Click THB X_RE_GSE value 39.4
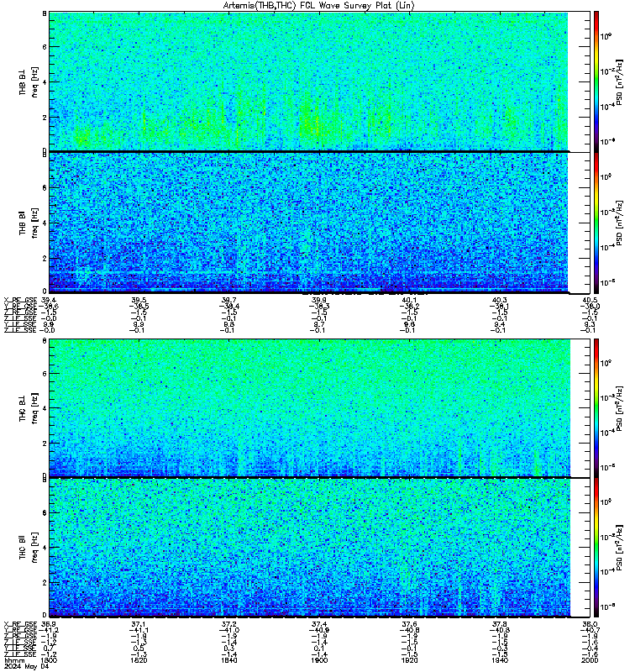This screenshot has height=672, width=630. click(49, 300)
